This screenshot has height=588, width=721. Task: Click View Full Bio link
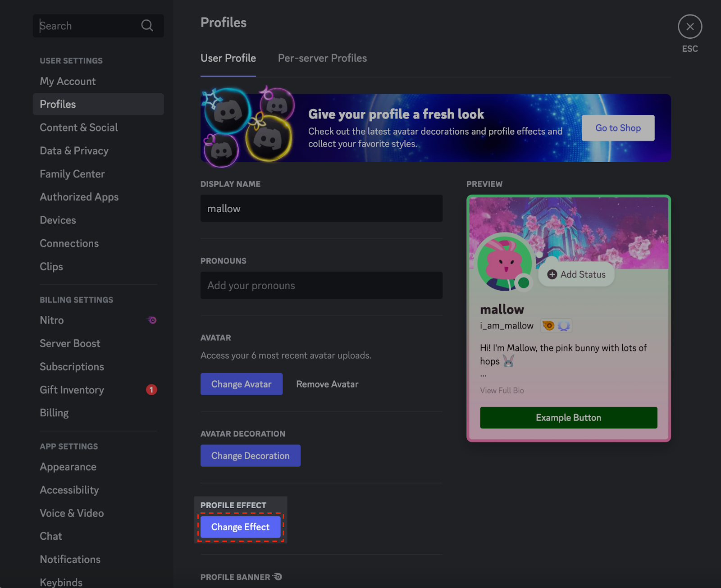click(x=502, y=391)
